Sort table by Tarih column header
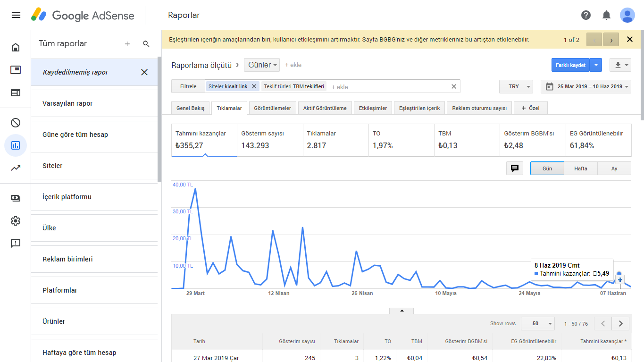This screenshot has width=644, height=362. coord(199,341)
